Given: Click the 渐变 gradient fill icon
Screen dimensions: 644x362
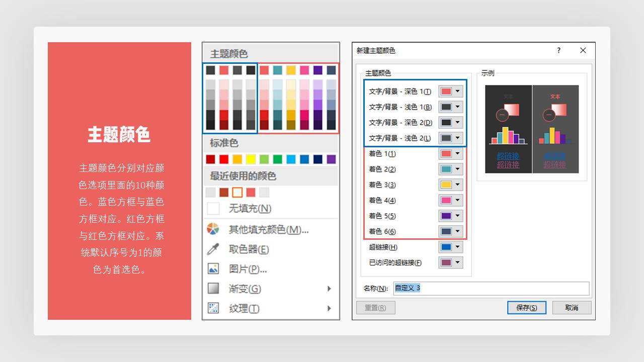Looking at the screenshot, I should (213, 289).
